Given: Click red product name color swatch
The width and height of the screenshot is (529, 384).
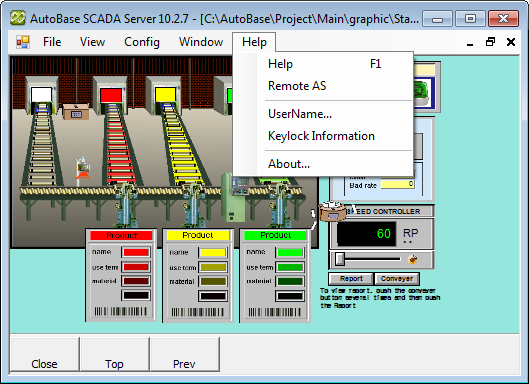Looking at the screenshot, I should [136, 252].
